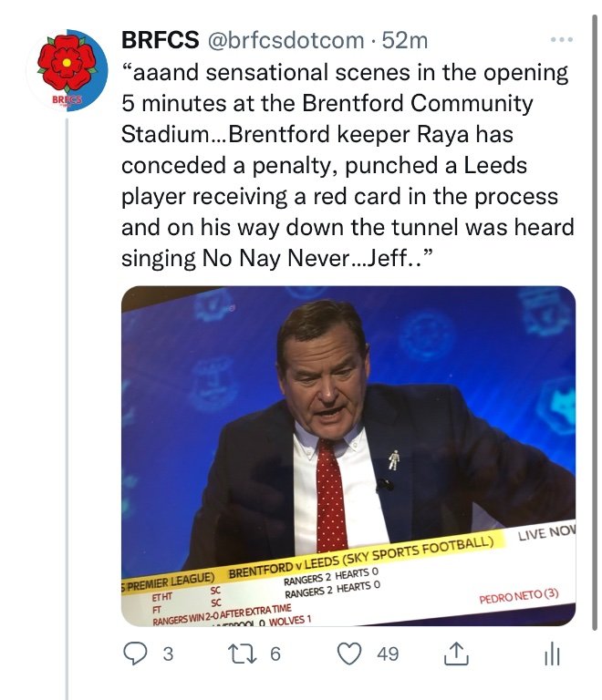Click the presenter's red polka-dot tie
The image size is (602, 700).
pyautogui.click(x=330, y=492)
